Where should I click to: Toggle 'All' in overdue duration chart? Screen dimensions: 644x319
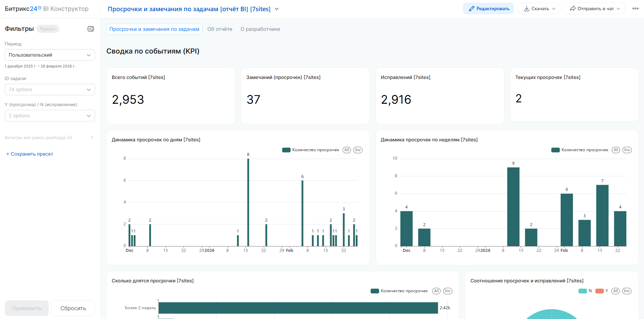(436, 291)
